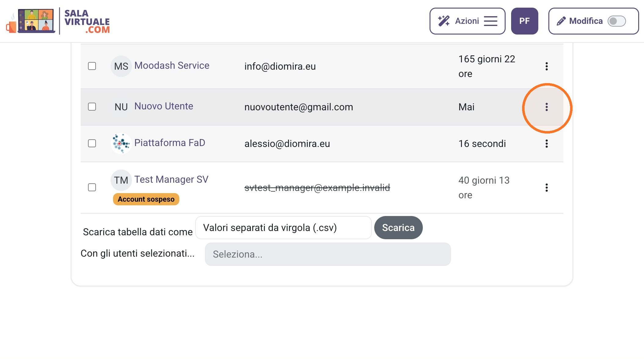Check the Test Manager SV checkbox
The height and width of the screenshot is (359, 644).
[x=92, y=187]
